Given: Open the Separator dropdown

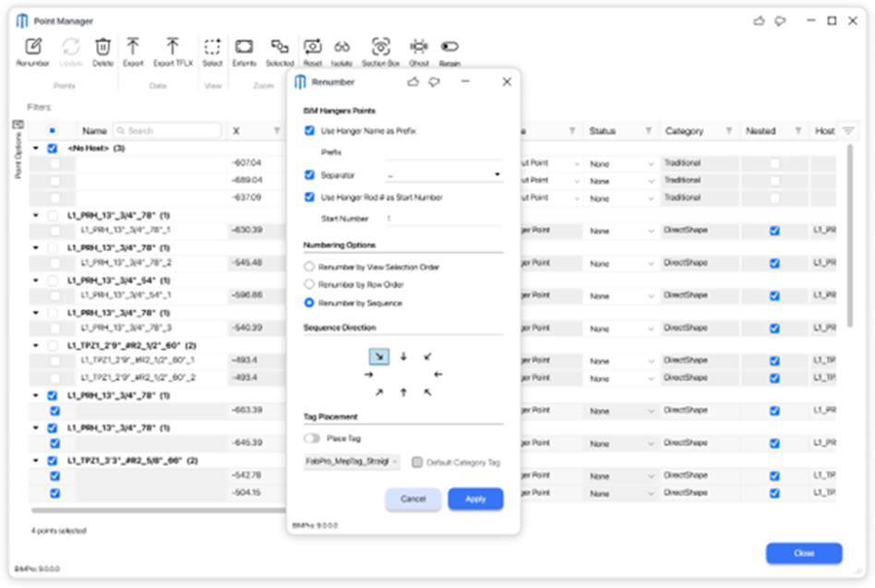Looking at the screenshot, I should tap(444, 174).
